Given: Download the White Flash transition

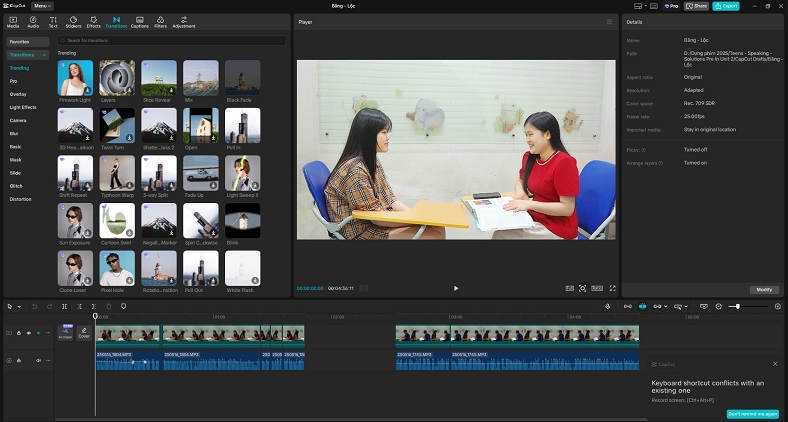Looking at the screenshot, I should [255, 280].
